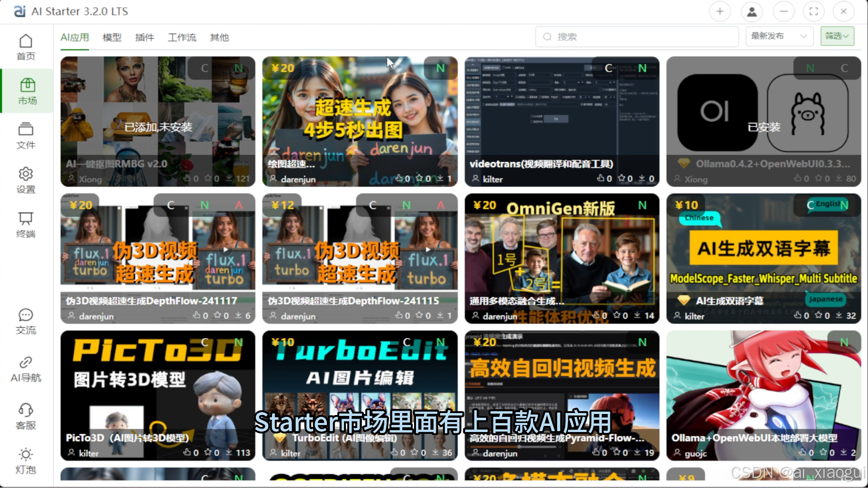Switch to the AI应用 tab
Viewport: 868px width, 488px height.
click(x=75, y=37)
